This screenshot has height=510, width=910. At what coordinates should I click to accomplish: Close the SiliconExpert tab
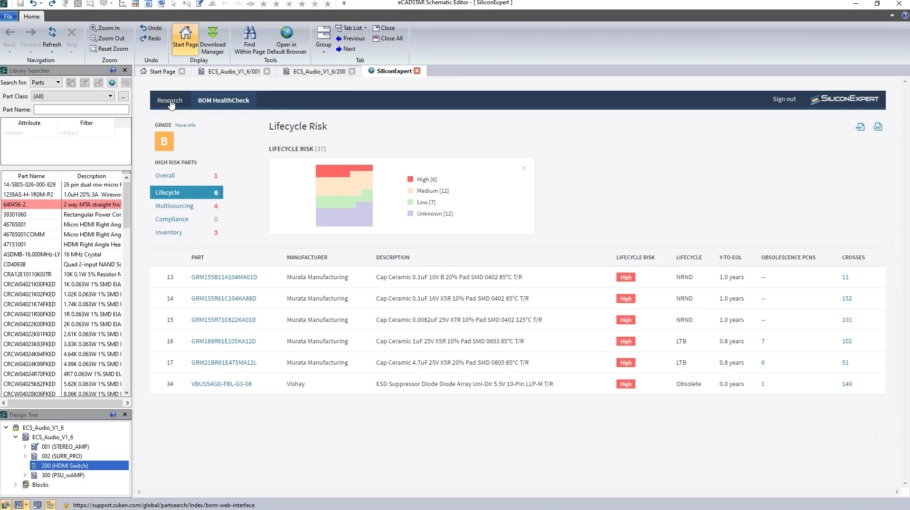[x=417, y=71]
